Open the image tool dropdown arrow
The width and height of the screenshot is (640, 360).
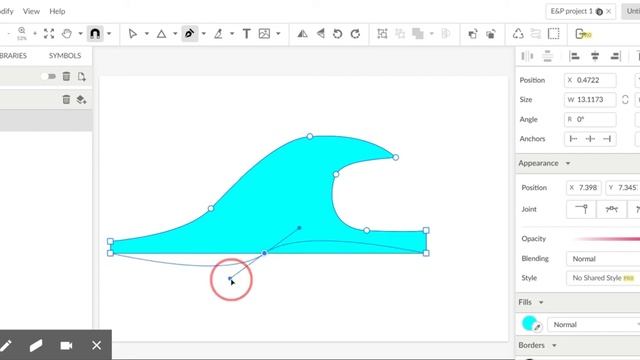[278, 33]
